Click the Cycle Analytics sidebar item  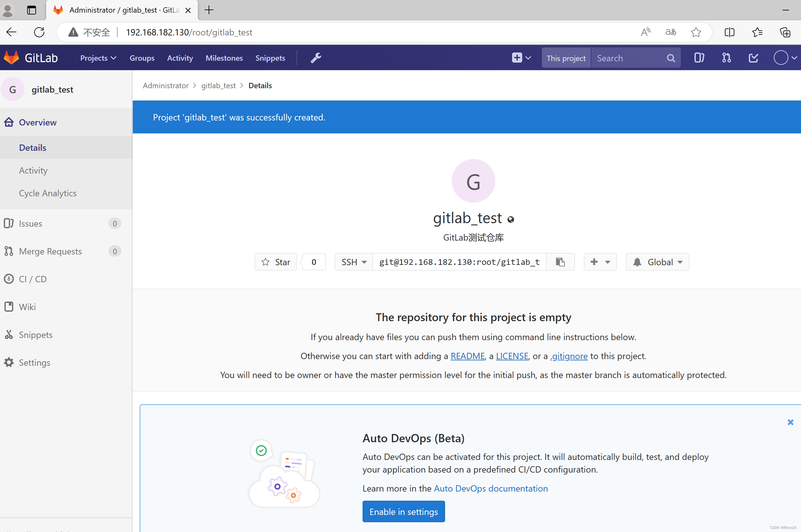click(x=48, y=193)
